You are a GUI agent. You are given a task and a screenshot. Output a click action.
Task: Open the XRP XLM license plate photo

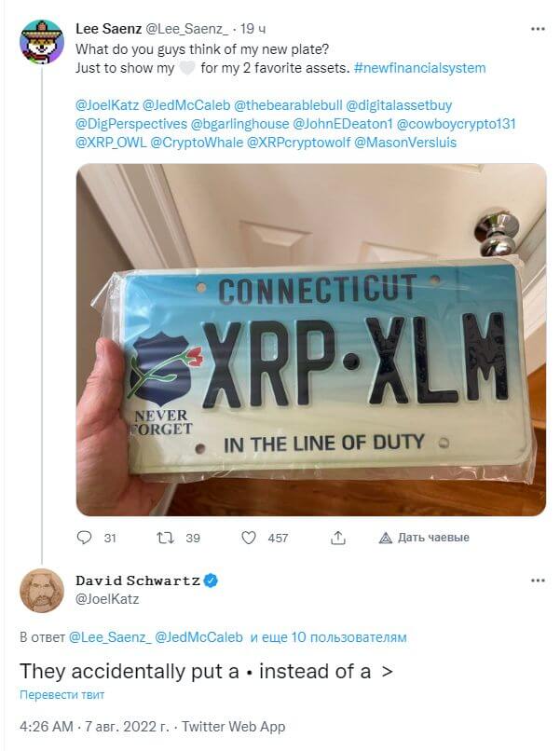tap(311, 339)
